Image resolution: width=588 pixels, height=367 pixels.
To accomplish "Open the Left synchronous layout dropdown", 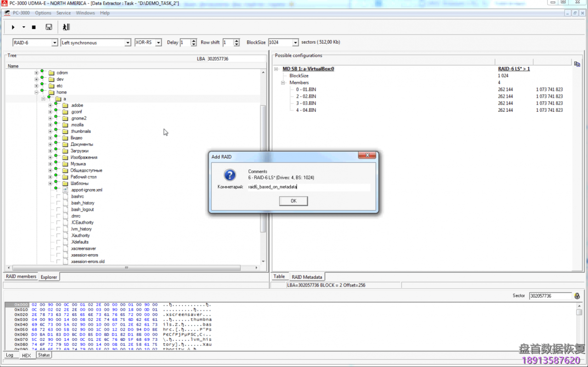I will pyautogui.click(x=128, y=43).
